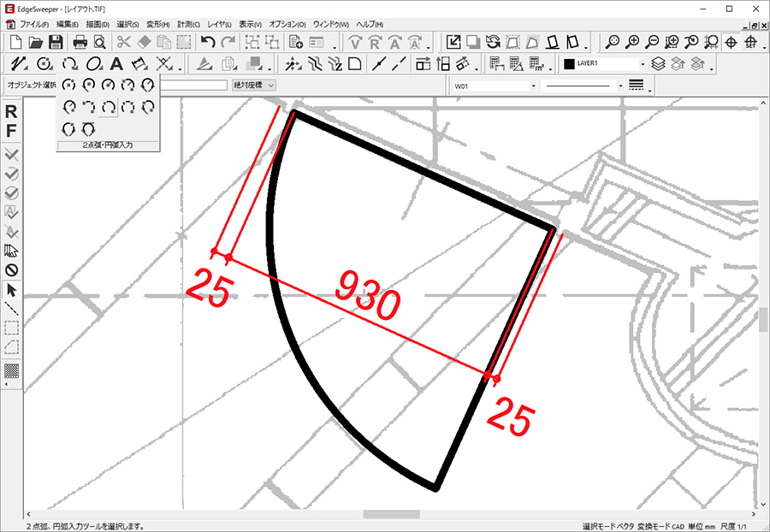Click the zoom in magnifier icon

click(x=633, y=42)
